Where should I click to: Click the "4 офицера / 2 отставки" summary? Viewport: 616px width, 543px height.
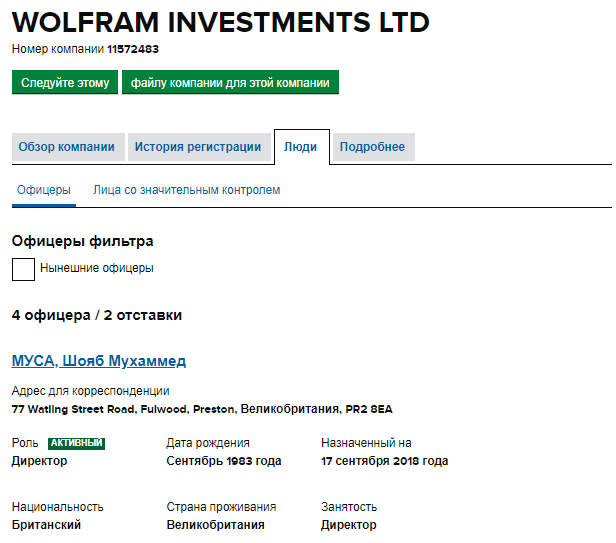(x=97, y=315)
